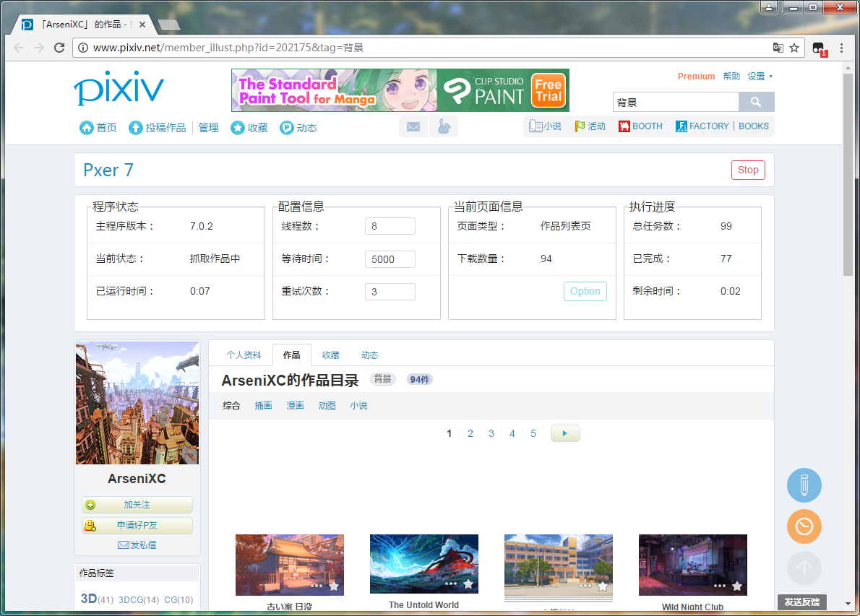The height and width of the screenshot is (616, 860).
Task: Click the ArseniXC profile image
Action: pos(137,403)
